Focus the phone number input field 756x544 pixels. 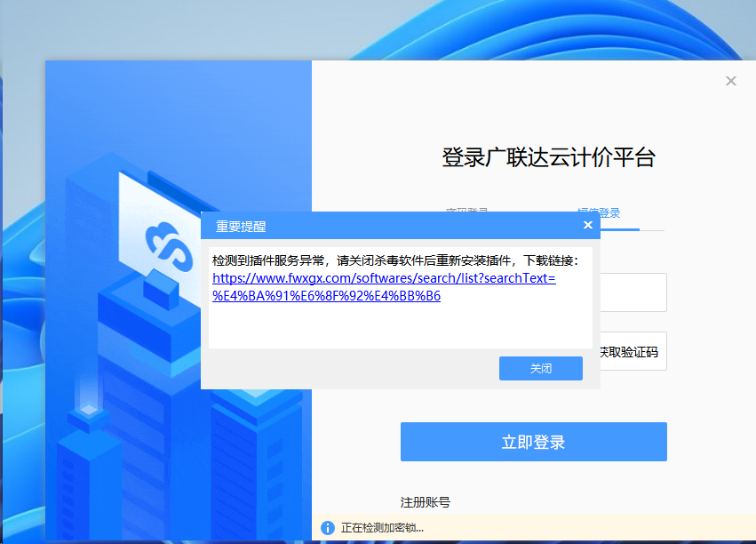click(633, 292)
